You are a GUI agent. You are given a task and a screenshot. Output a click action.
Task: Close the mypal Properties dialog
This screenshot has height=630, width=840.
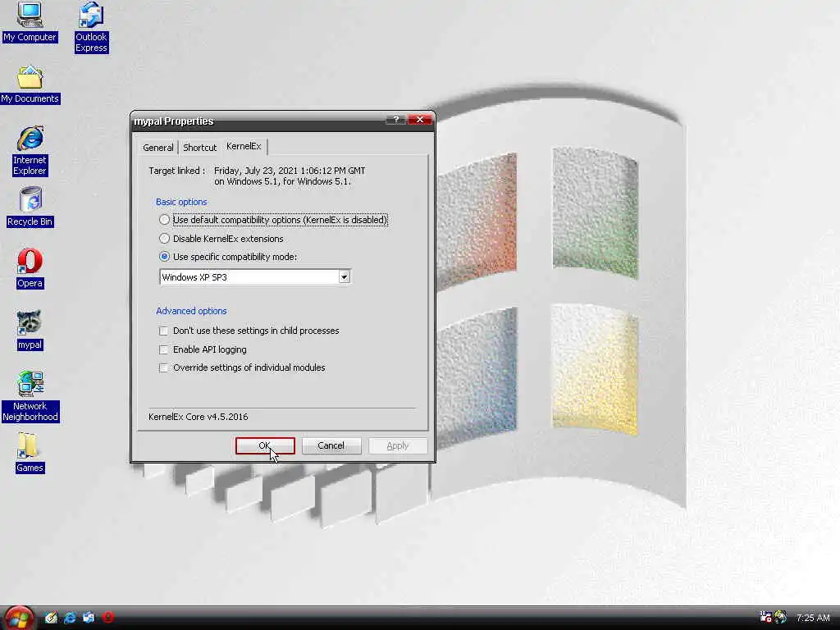(420, 120)
